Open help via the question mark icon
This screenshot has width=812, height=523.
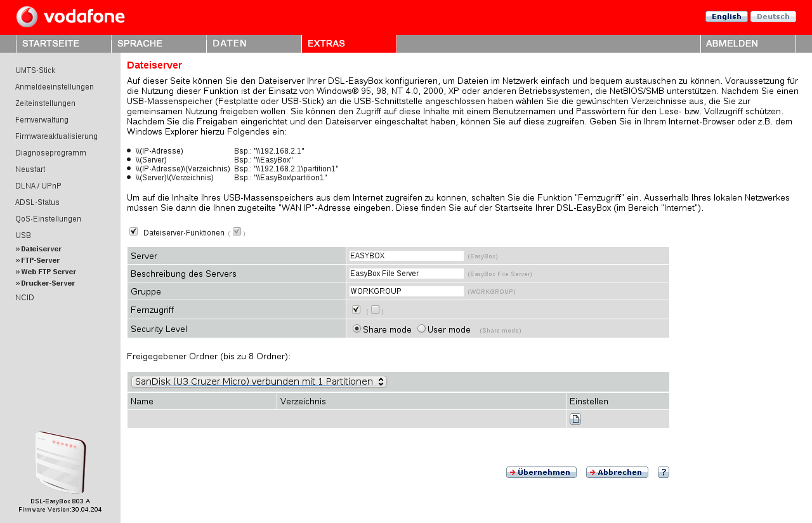pos(663,472)
